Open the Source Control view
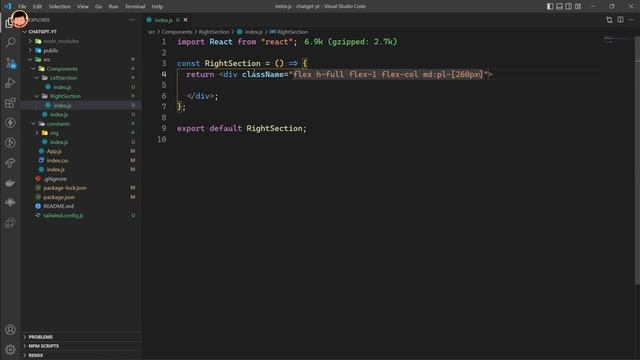This screenshot has height=360, width=640. pos(11,62)
